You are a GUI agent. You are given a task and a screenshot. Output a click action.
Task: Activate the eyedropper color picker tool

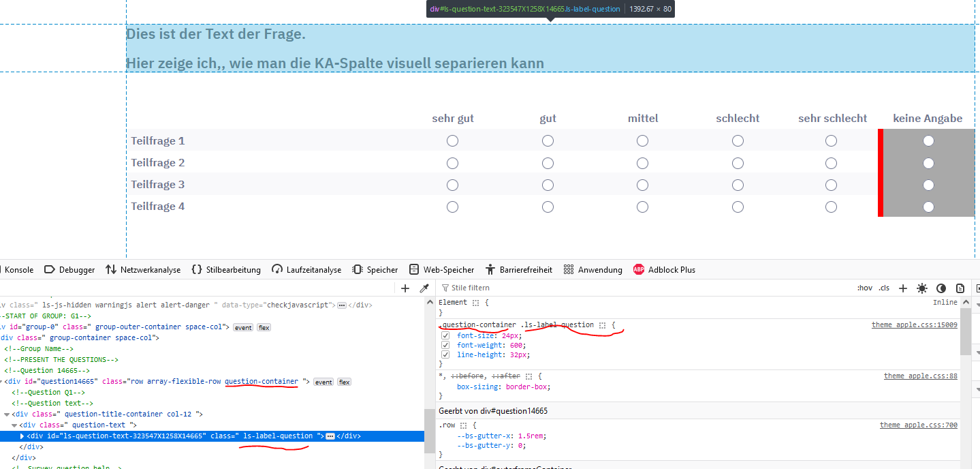coord(424,288)
